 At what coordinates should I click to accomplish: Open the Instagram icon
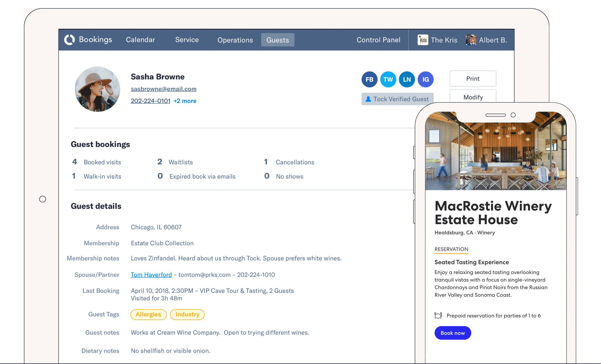[x=425, y=79]
